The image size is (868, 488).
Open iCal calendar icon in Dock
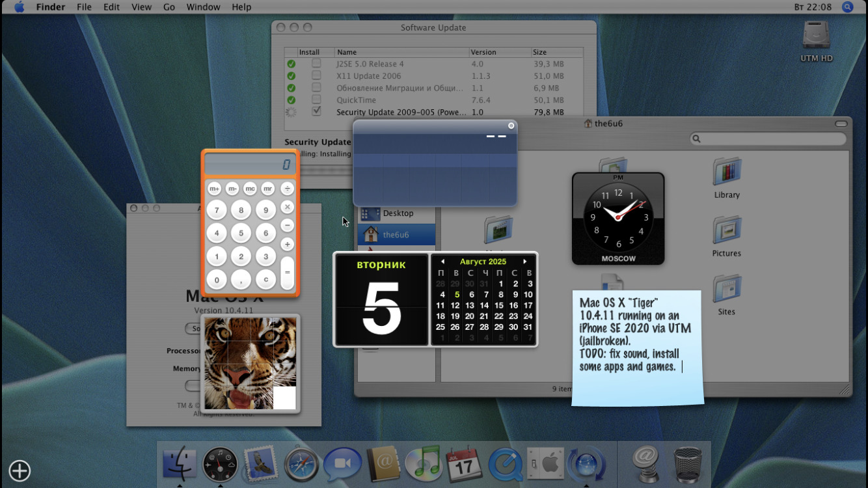pos(464,464)
